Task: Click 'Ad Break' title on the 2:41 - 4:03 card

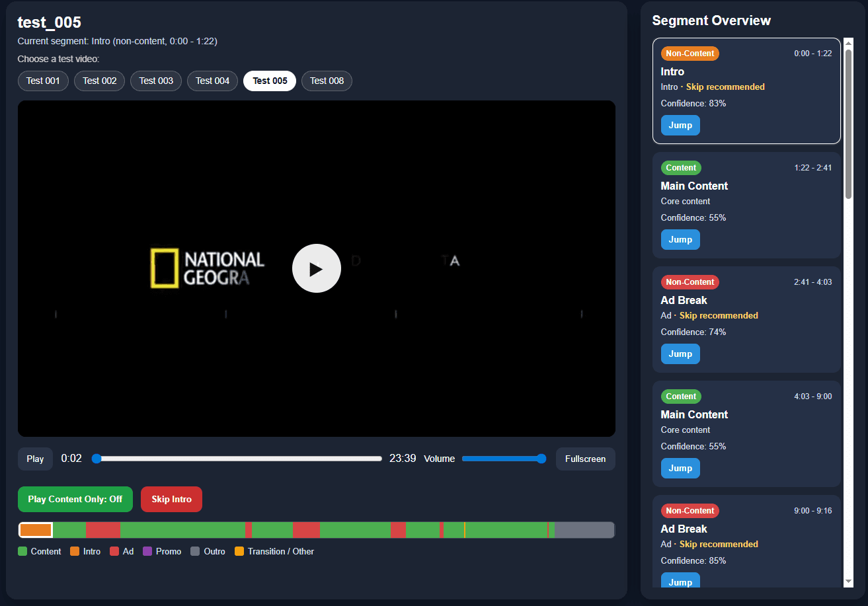Action: pyautogui.click(x=684, y=300)
